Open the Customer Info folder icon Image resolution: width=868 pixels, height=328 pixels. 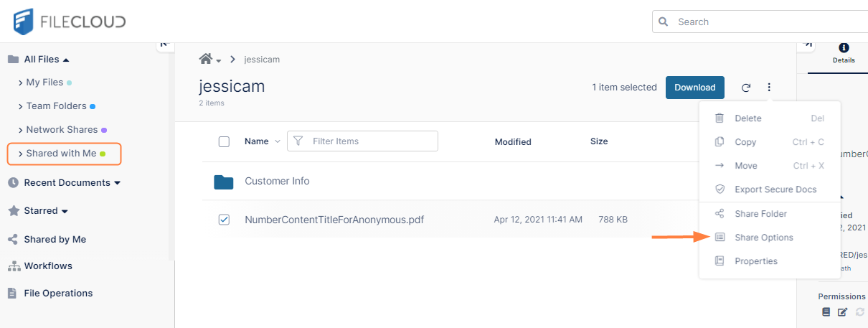[x=224, y=182]
